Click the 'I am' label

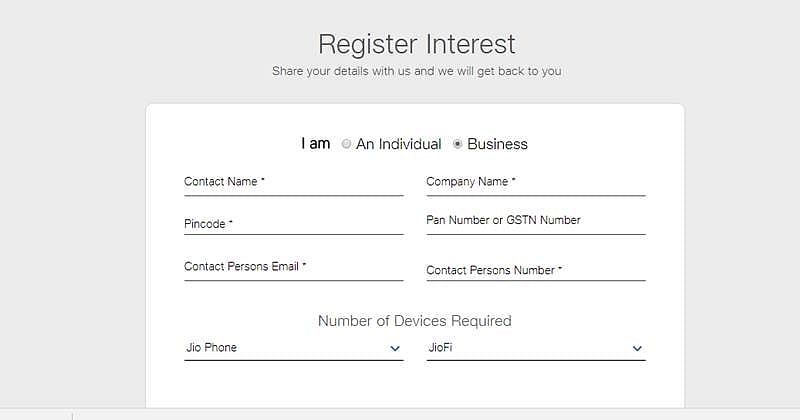coord(315,144)
